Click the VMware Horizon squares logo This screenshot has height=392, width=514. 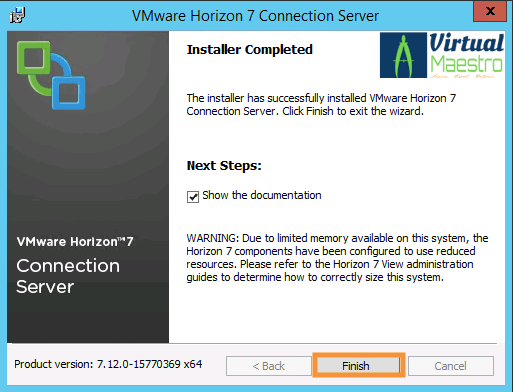(51, 75)
